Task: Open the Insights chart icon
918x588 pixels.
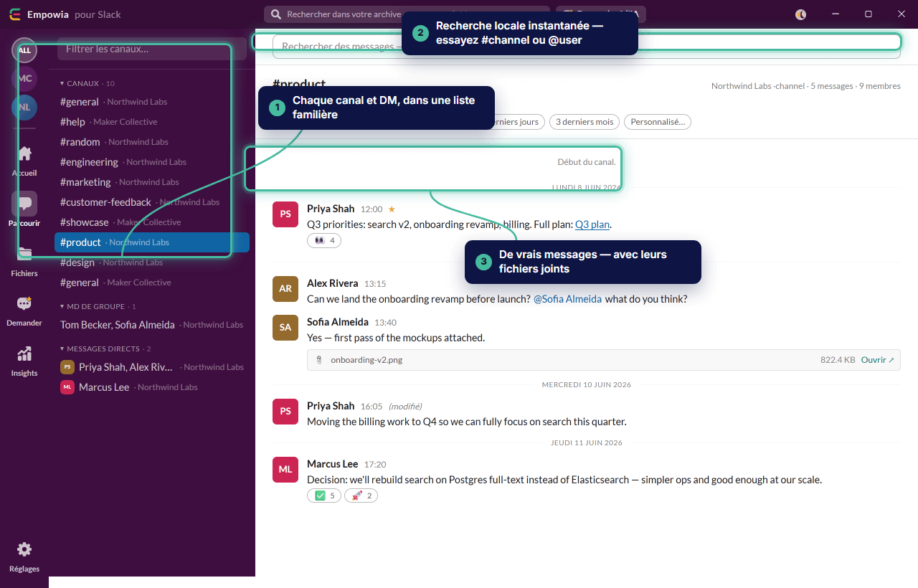Action: (x=24, y=354)
